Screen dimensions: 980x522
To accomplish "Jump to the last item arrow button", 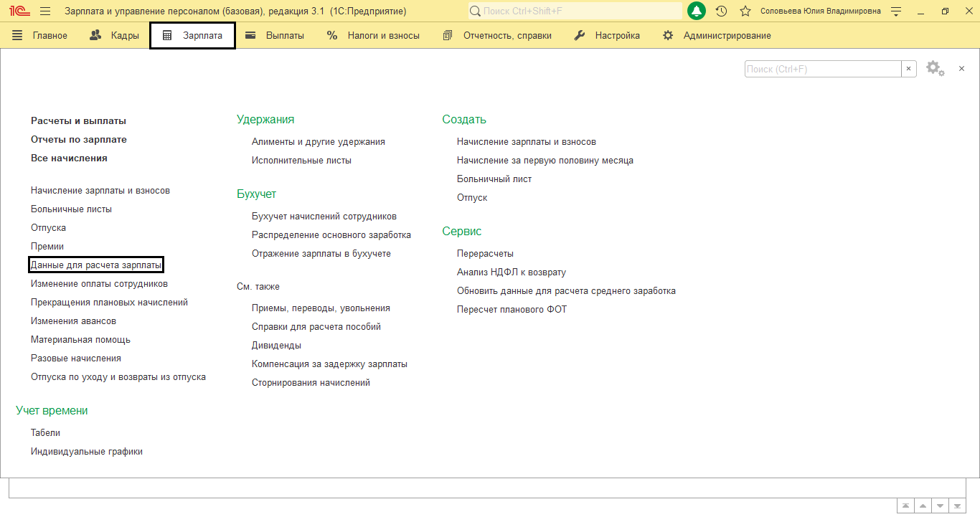I will pyautogui.click(x=958, y=506).
